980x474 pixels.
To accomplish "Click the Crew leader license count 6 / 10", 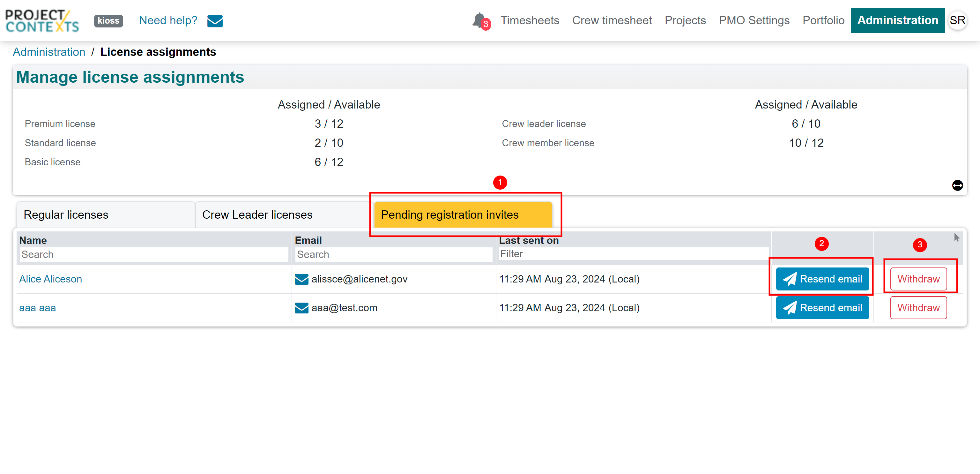I will coord(806,124).
